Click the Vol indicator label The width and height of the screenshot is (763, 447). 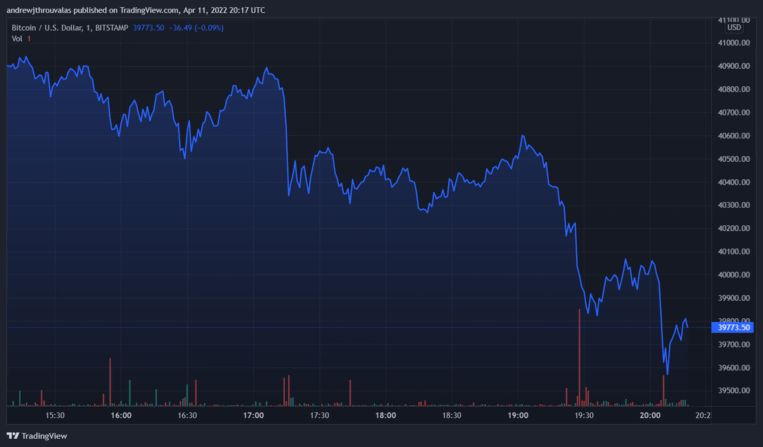(17, 39)
